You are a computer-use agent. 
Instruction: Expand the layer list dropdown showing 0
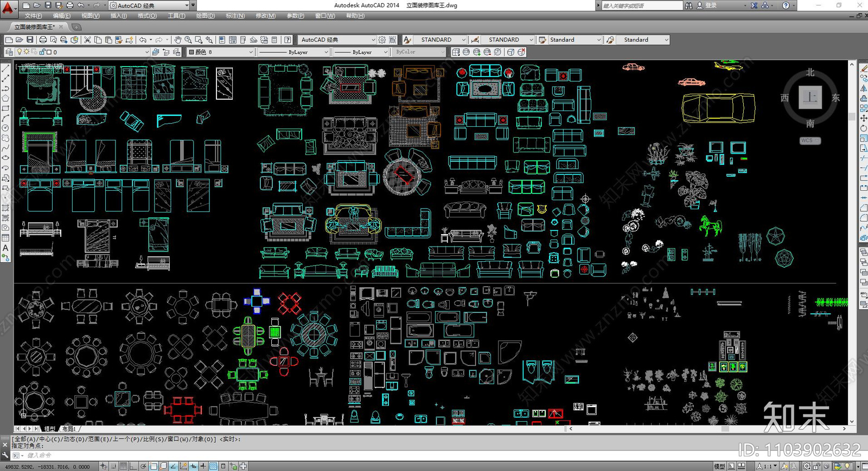click(x=146, y=53)
